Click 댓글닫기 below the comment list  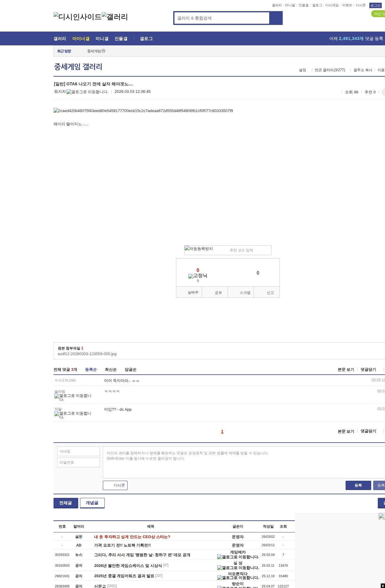point(368,431)
